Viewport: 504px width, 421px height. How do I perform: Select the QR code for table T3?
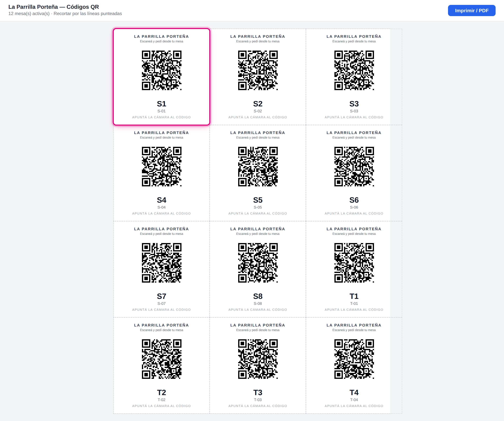coord(258,359)
